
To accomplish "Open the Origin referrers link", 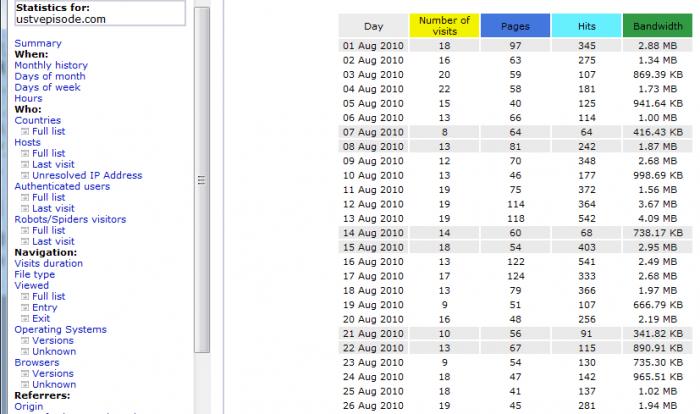I will click(29, 406).
